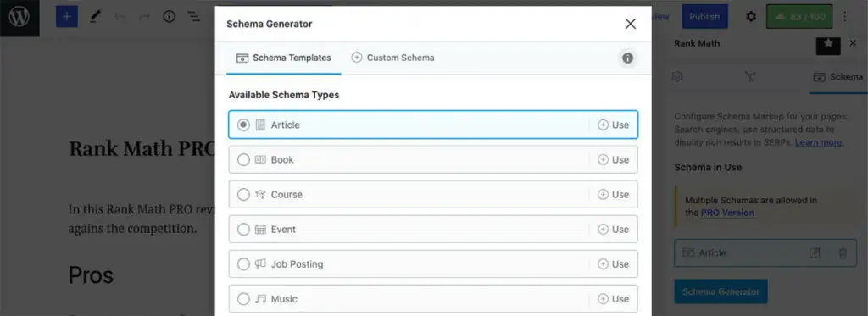The image size is (868, 316).
Task: Select the Book schema radio button
Action: [x=243, y=160]
